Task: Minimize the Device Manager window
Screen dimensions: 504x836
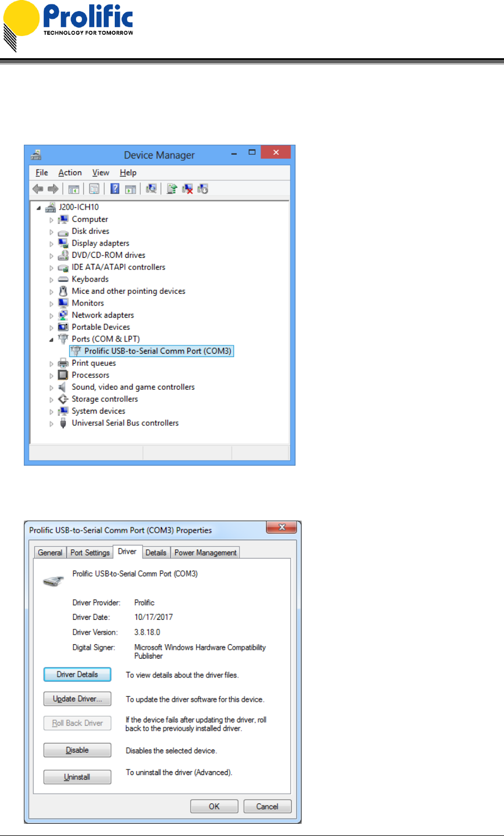Action: coord(235,152)
